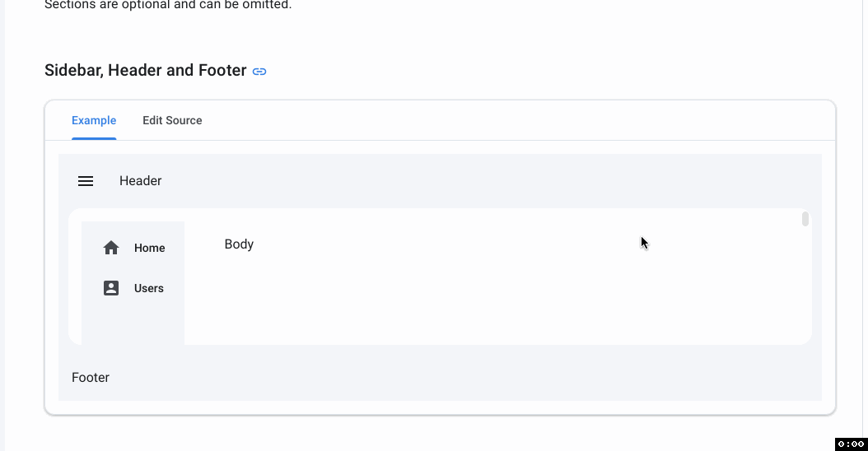Select the Users label in the sidebar
The width and height of the screenshot is (868, 451).
click(149, 288)
